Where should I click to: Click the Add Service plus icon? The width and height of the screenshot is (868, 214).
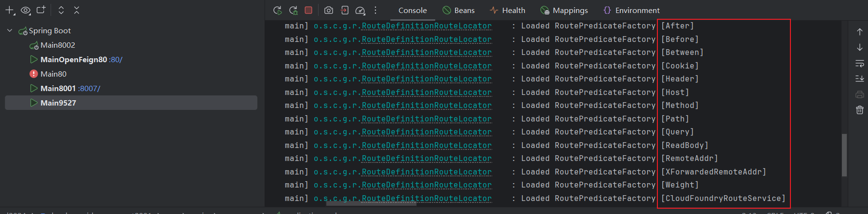pyautogui.click(x=10, y=10)
